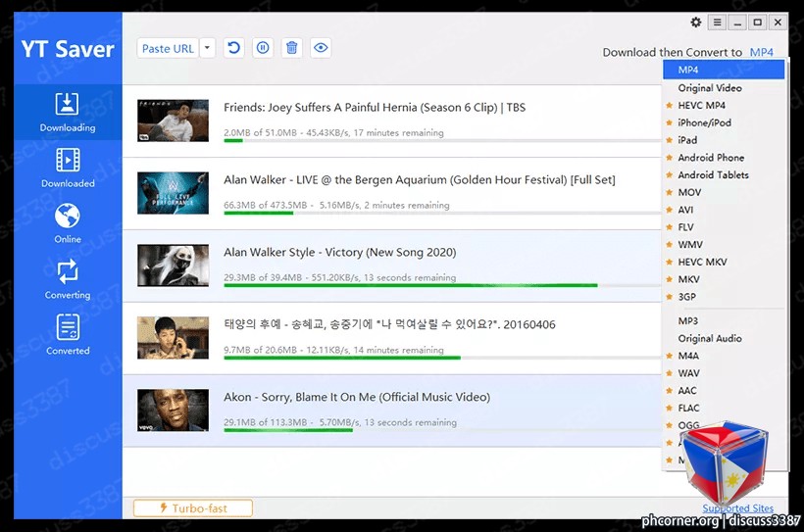Click the Paste URL button
The image size is (804, 532).
tap(168, 48)
